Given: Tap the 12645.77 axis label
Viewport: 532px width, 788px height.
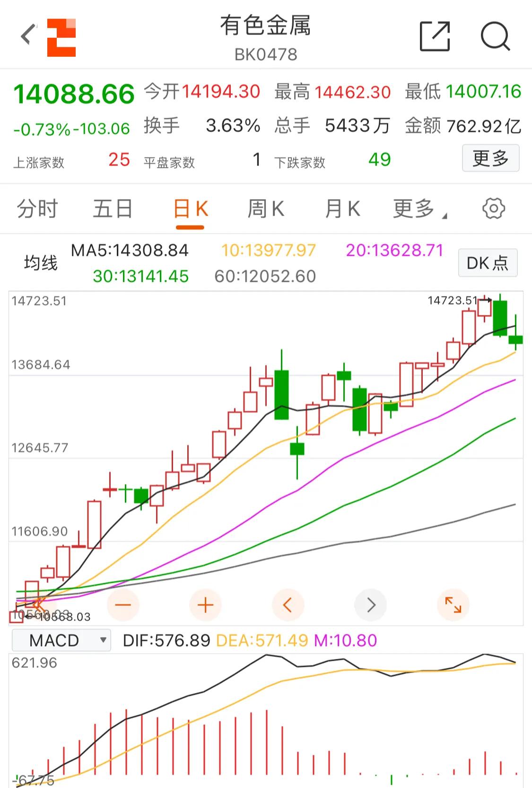Looking at the screenshot, I should pyautogui.click(x=40, y=448).
